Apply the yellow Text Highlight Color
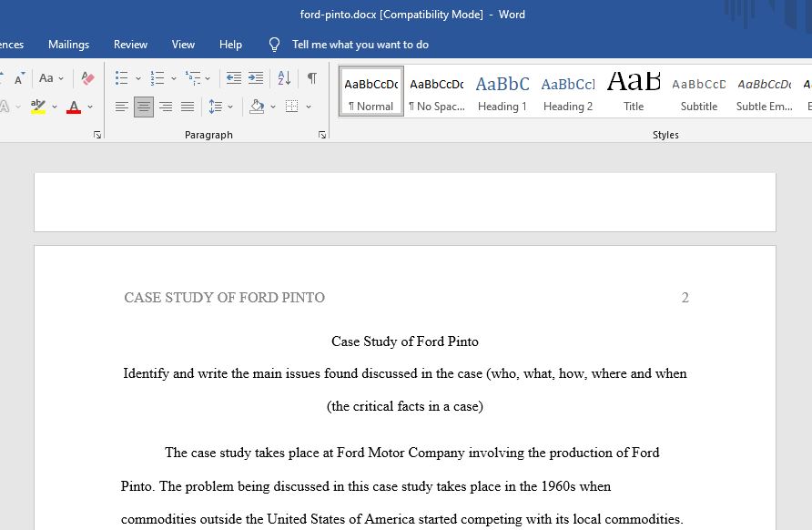 [38, 107]
